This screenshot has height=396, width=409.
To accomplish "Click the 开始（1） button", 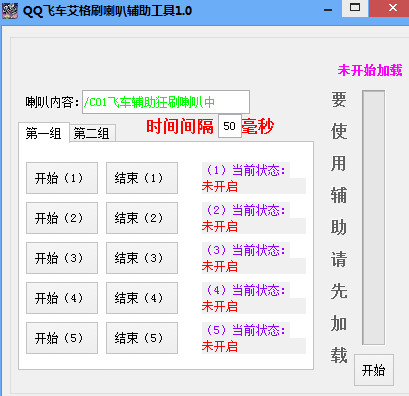I will 62,178.
